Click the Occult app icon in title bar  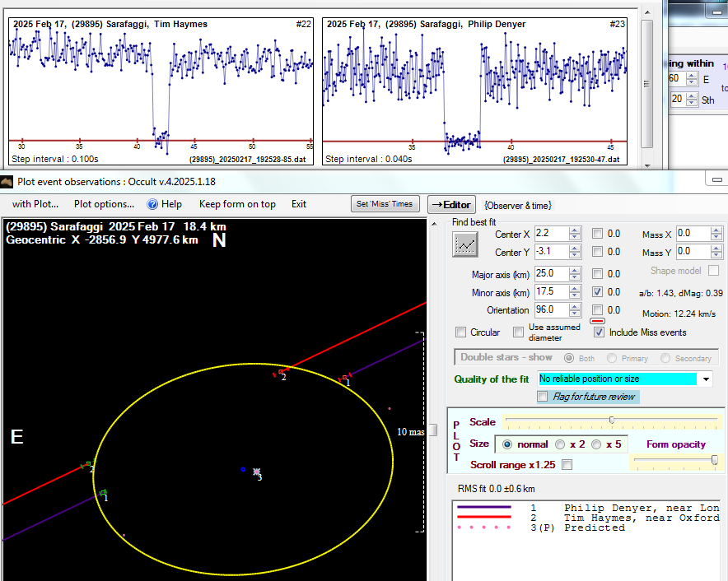[x=7, y=182]
